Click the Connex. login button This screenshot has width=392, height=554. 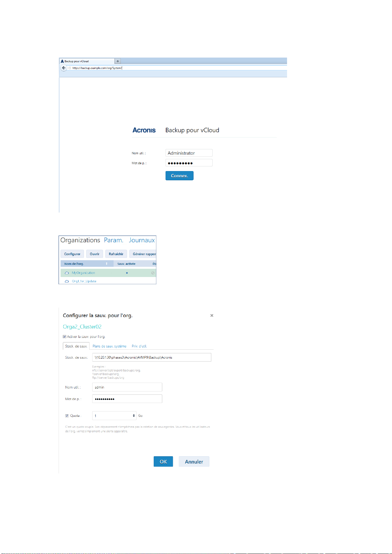click(179, 176)
